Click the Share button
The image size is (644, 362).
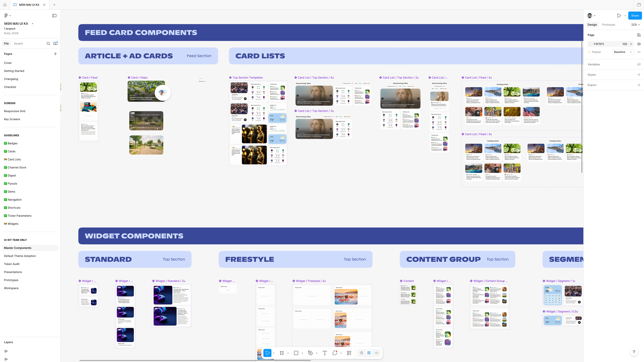pos(635,15)
